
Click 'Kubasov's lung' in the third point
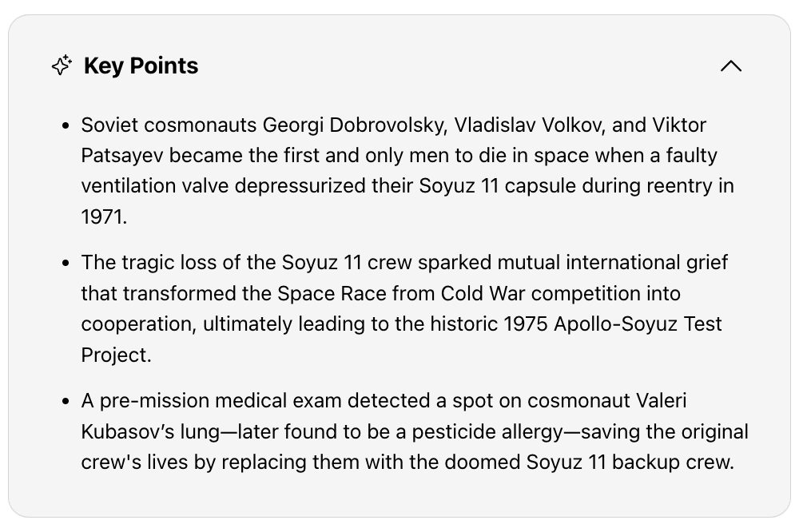click(150, 431)
